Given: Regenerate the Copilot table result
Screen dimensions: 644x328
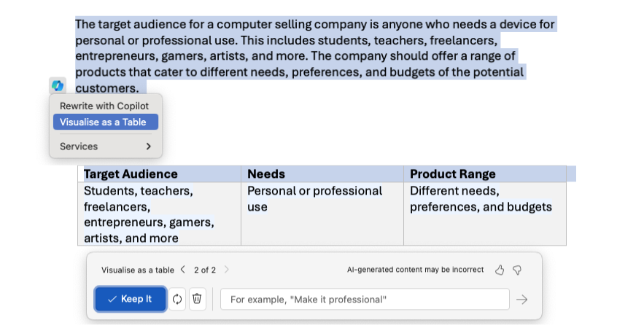Looking at the screenshot, I should coord(177,299).
